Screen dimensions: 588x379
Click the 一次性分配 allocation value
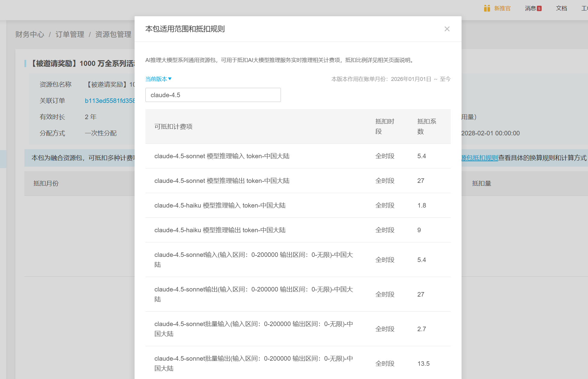click(x=101, y=133)
